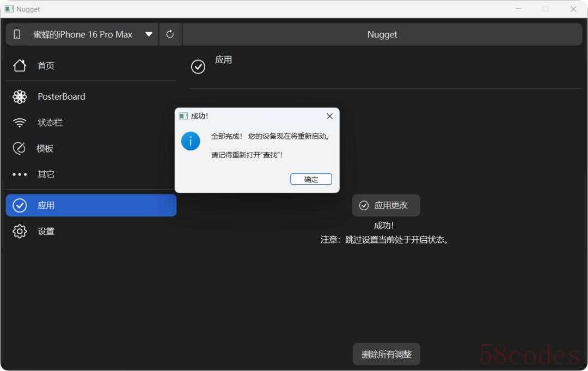Screen dimensions: 588x371
Task: Click the 模板 compass icon
Action: pyautogui.click(x=20, y=149)
